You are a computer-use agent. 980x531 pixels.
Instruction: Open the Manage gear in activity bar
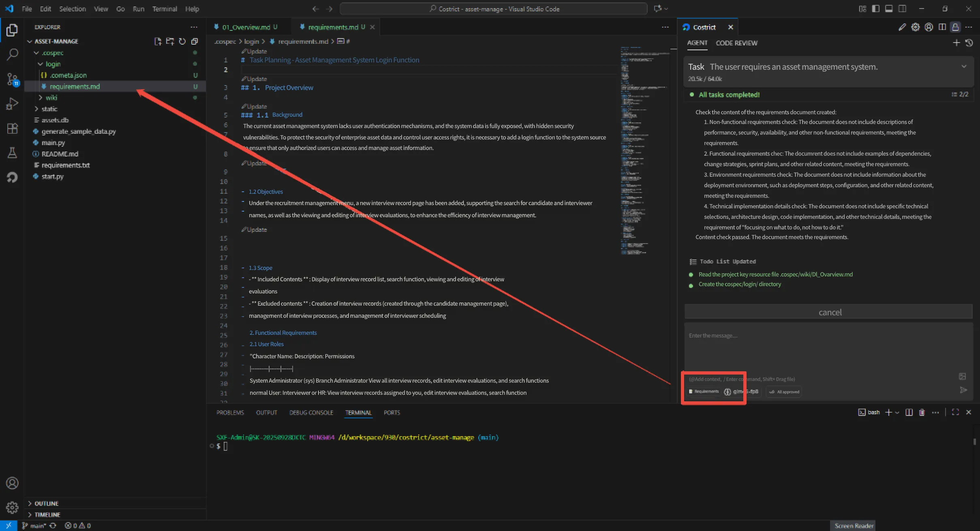pyautogui.click(x=12, y=507)
